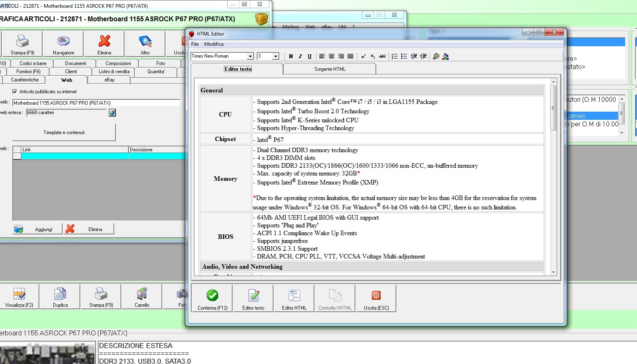The width and height of the screenshot is (637, 364).
Task: Switch to the Editor testo tab
Action: click(x=237, y=69)
